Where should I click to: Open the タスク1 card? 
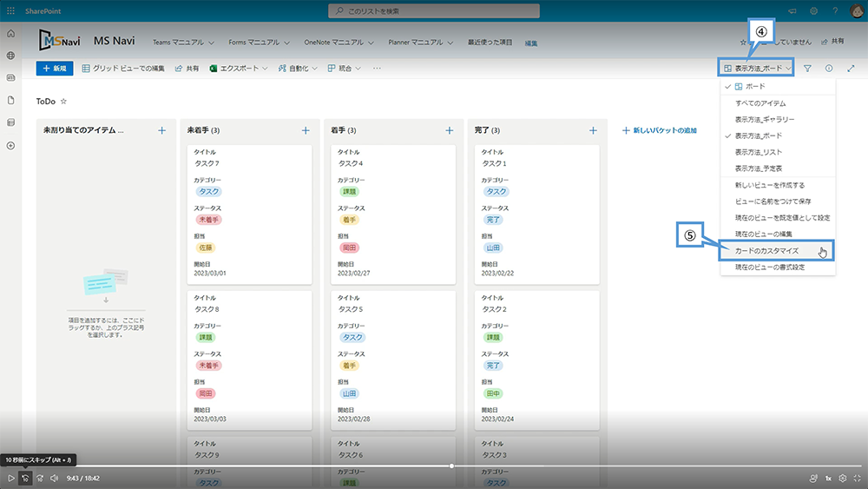(x=537, y=215)
